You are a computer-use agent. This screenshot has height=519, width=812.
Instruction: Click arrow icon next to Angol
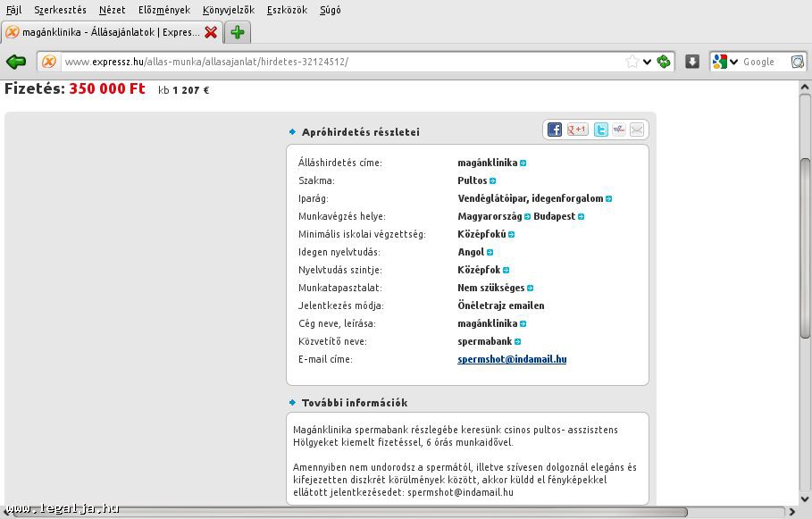click(490, 252)
